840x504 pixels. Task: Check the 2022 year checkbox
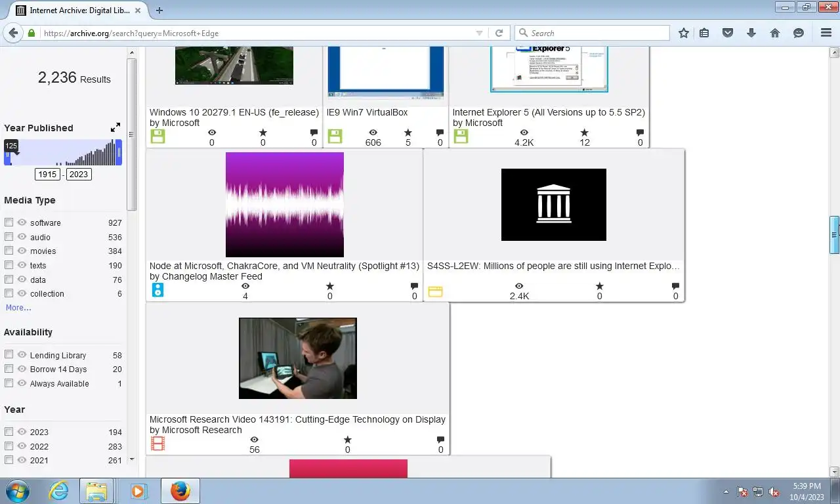point(9,446)
